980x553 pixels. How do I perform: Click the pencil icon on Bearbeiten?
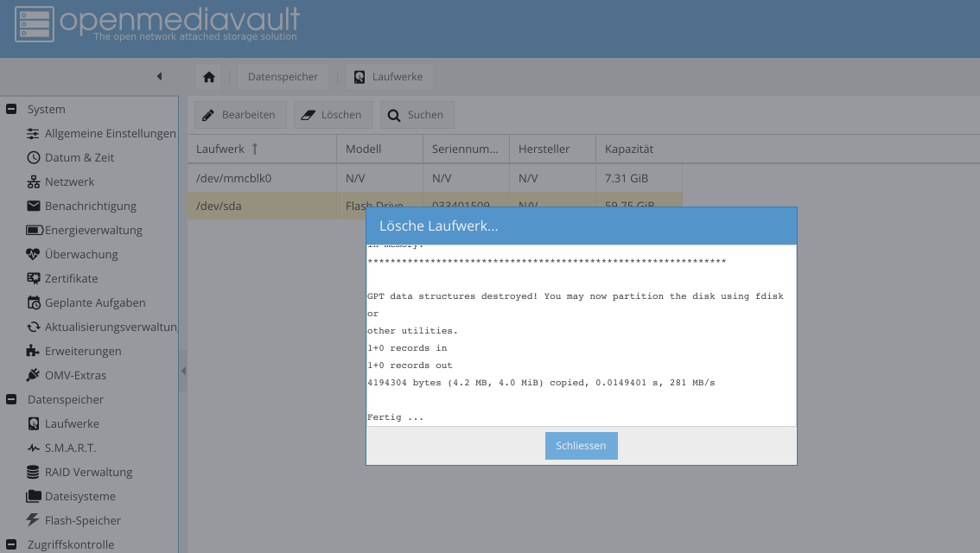[x=208, y=115]
